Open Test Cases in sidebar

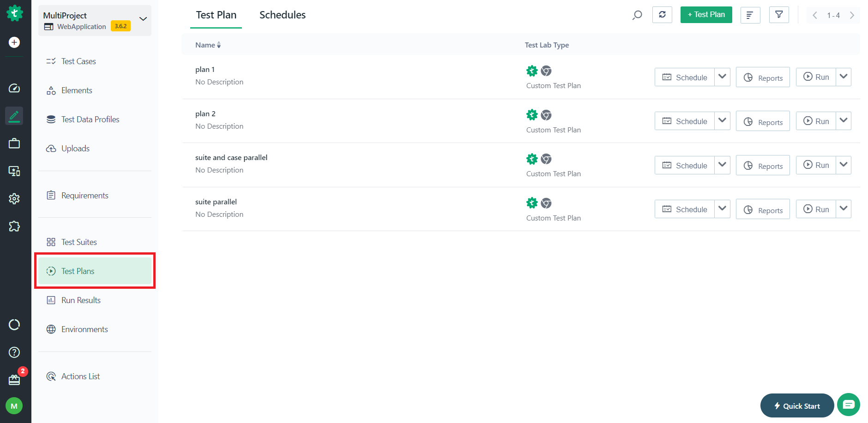point(95,61)
